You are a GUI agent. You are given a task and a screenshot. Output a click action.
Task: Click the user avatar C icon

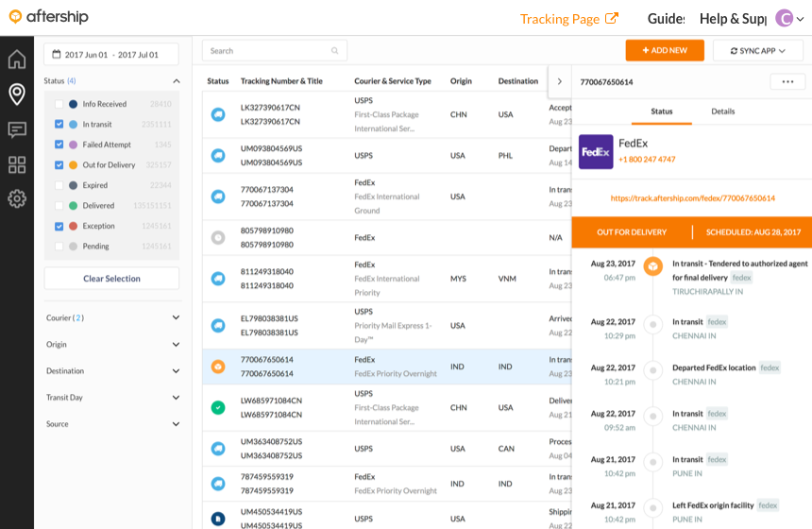pyautogui.click(x=785, y=19)
